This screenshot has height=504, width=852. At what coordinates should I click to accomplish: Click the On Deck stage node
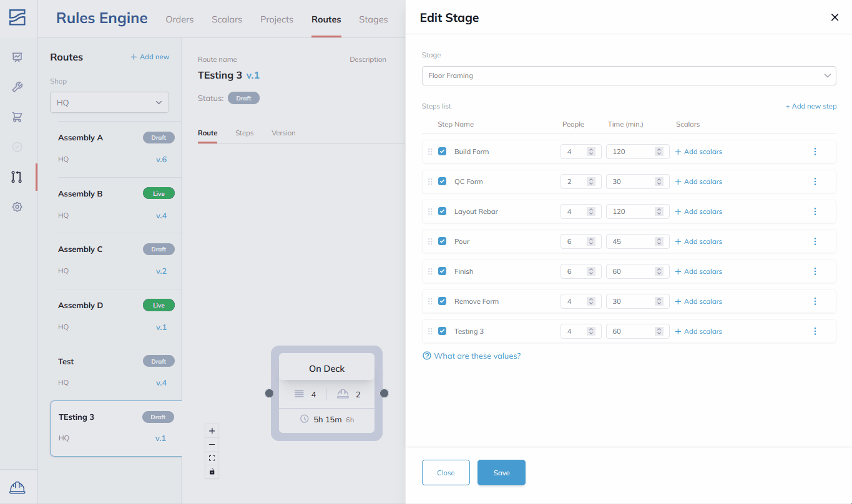pyautogui.click(x=326, y=393)
